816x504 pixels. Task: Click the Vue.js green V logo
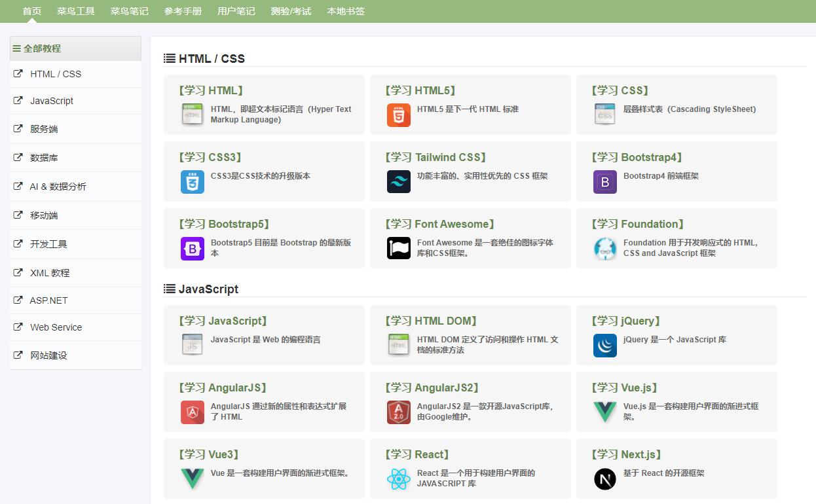(x=605, y=412)
